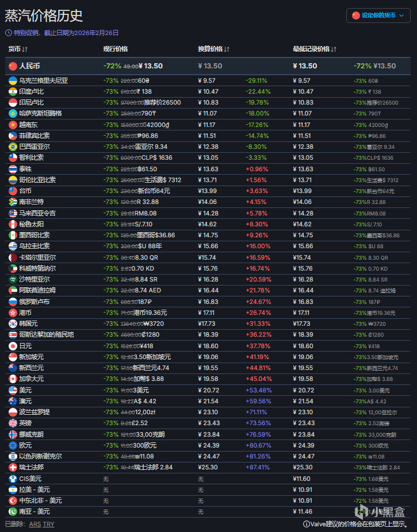Click the 现行价格 column header
Viewport: 417px width, 532px height.
[x=116, y=49]
